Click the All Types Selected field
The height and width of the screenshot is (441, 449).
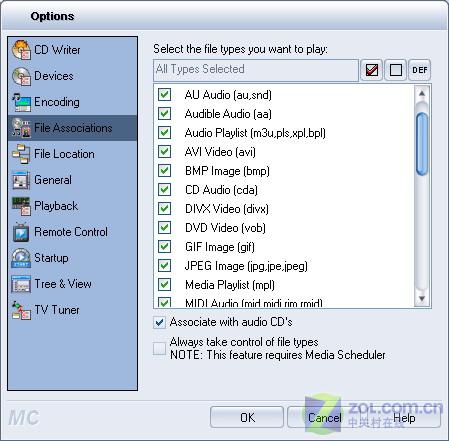point(256,70)
